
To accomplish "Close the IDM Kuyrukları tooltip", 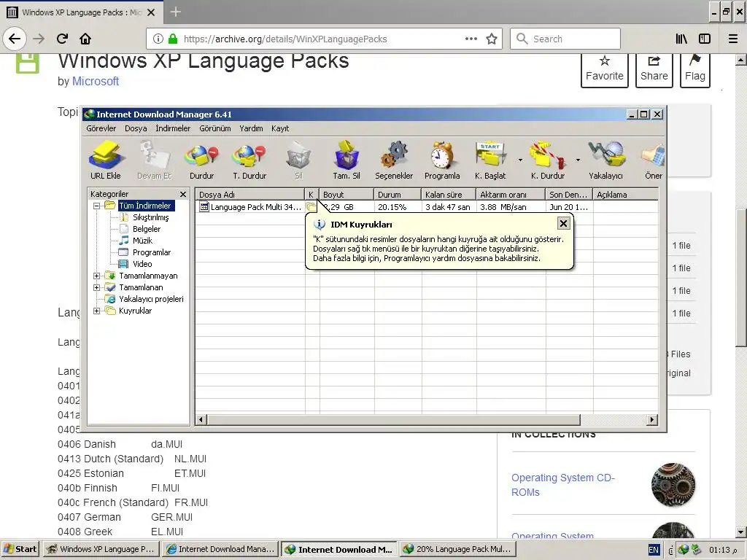I will pyautogui.click(x=563, y=223).
